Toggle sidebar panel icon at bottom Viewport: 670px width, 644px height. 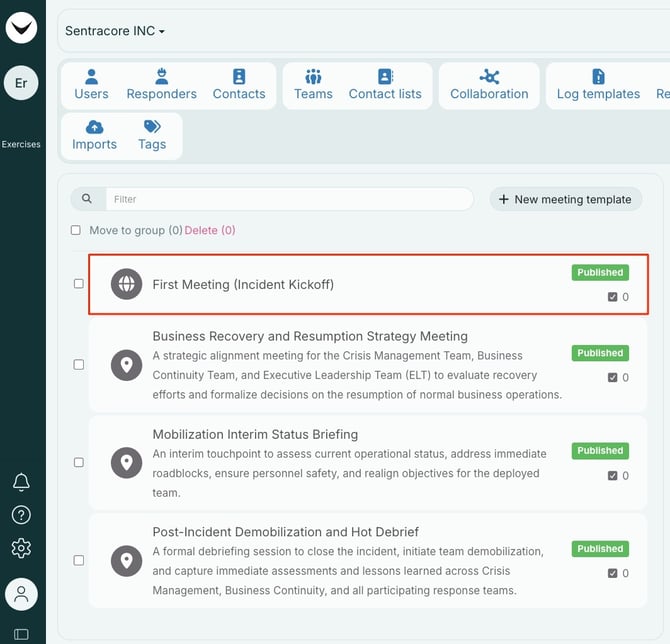[21, 634]
